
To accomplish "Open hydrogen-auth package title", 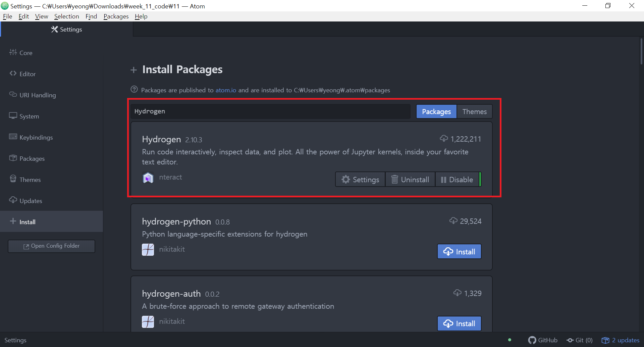I will click(171, 294).
